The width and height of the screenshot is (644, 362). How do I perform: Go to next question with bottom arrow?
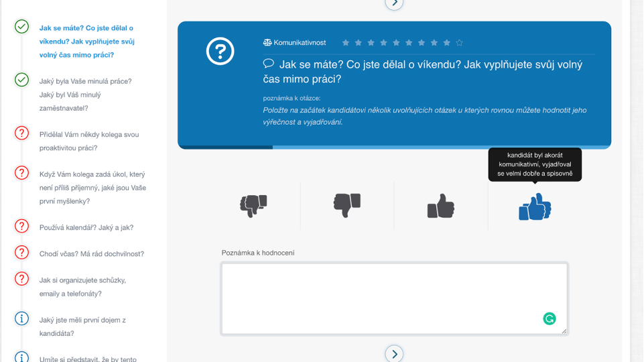pos(394,353)
